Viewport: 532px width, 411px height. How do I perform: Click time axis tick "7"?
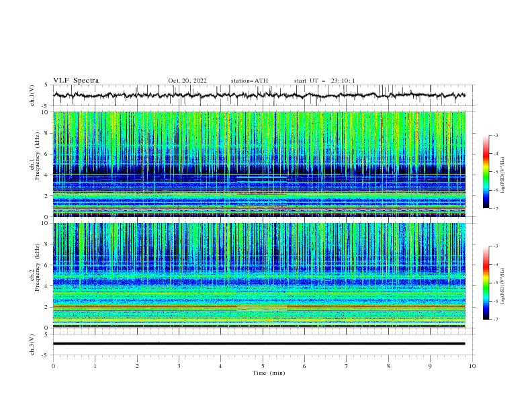[347, 366]
